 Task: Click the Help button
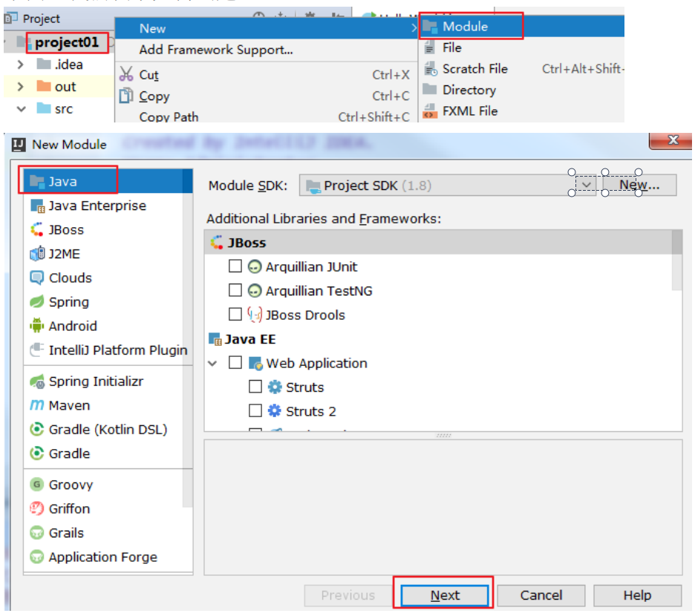click(x=637, y=595)
